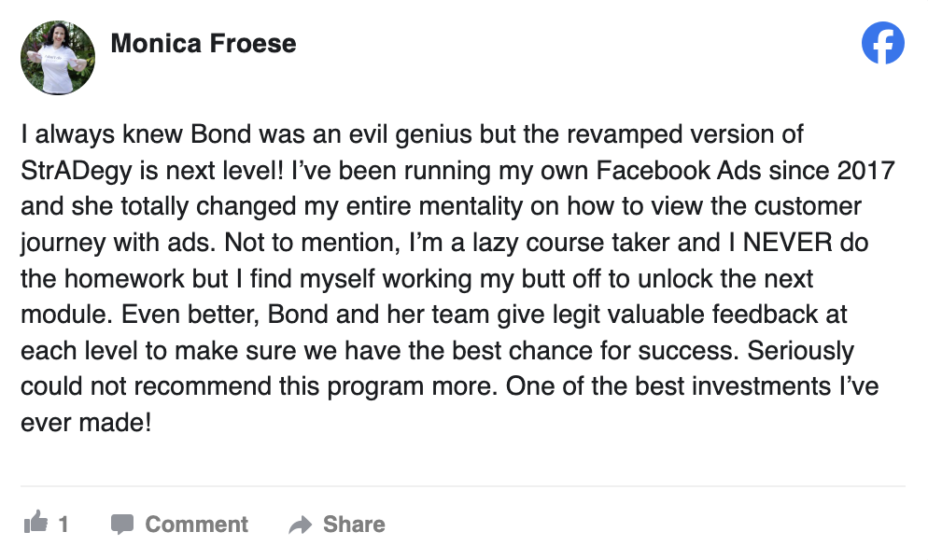This screenshot has height=560, width=928.
Task: View the like count number 1
Action: 63,524
